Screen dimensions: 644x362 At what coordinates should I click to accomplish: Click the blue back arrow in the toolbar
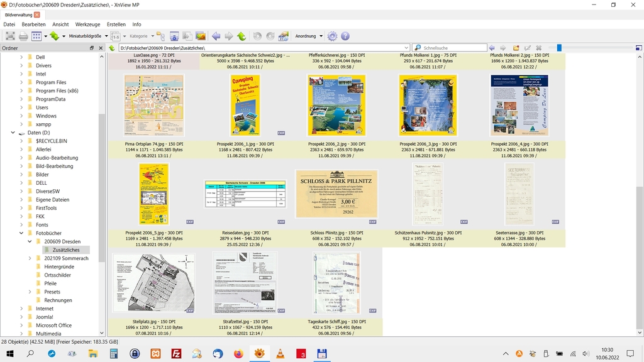click(216, 36)
